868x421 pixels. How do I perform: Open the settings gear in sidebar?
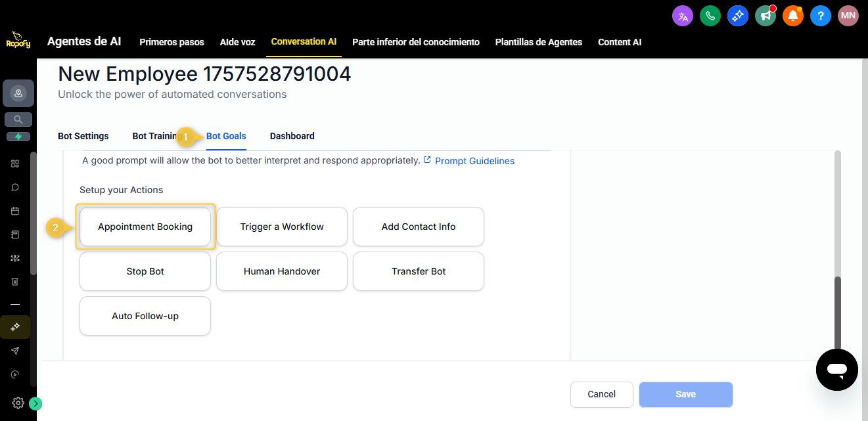18,403
